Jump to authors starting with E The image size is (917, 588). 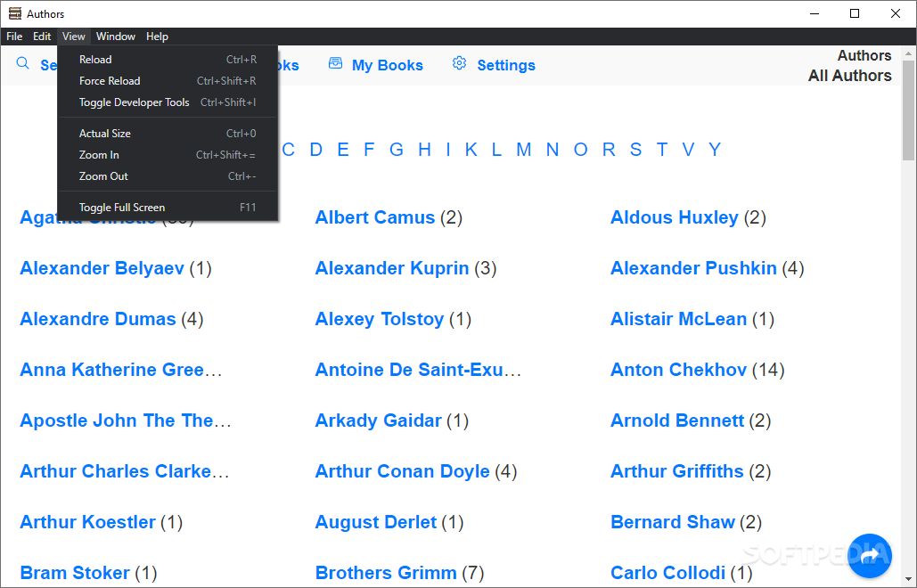[x=343, y=150]
